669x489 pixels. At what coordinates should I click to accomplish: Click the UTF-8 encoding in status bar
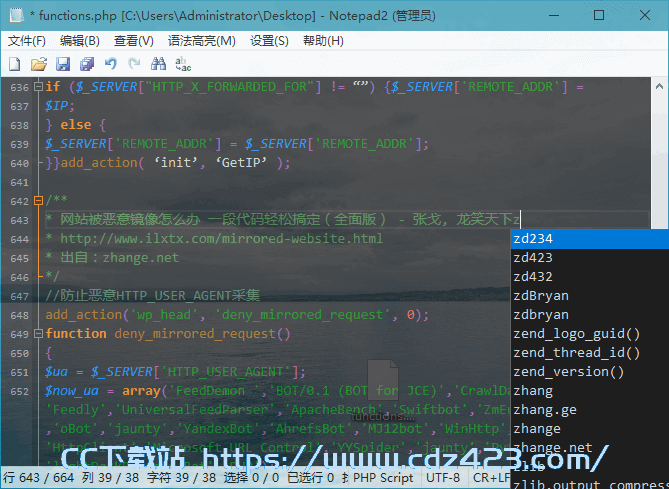443,478
